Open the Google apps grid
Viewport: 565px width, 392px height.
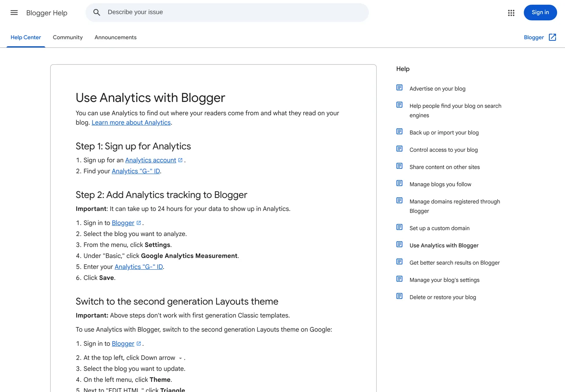(x=511, y=13)
